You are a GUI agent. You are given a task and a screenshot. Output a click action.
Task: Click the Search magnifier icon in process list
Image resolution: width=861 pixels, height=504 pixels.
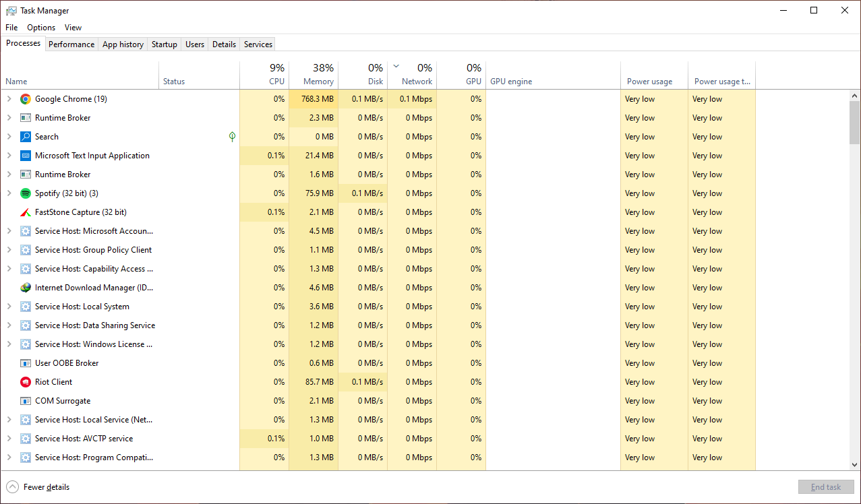[25, 136]
